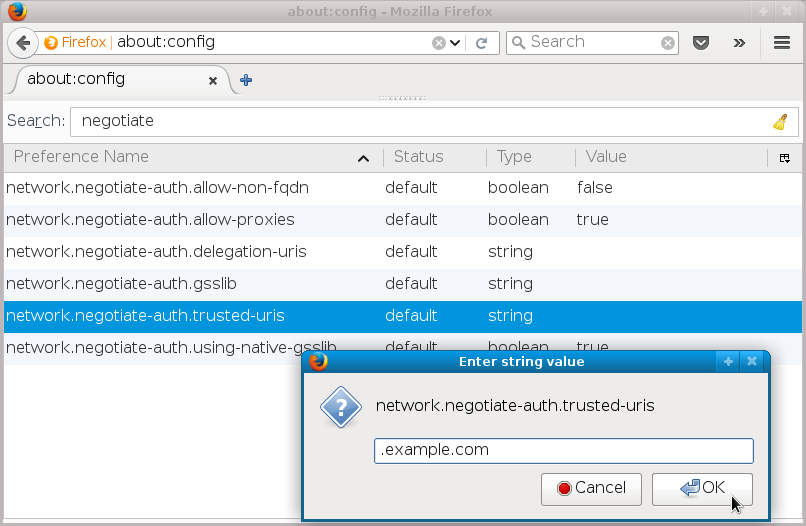Reload the page with the refresh icon
Image resolution: width=806 pixels, height=526 pixels.
click(482, 43)
